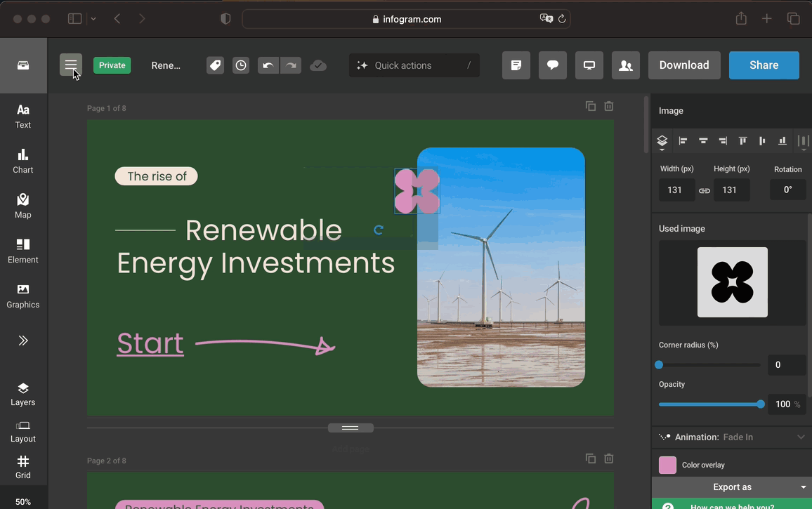812x509 pixels.
Task: Open the Text panel in sidebar
Action: [x=22, y=117]
